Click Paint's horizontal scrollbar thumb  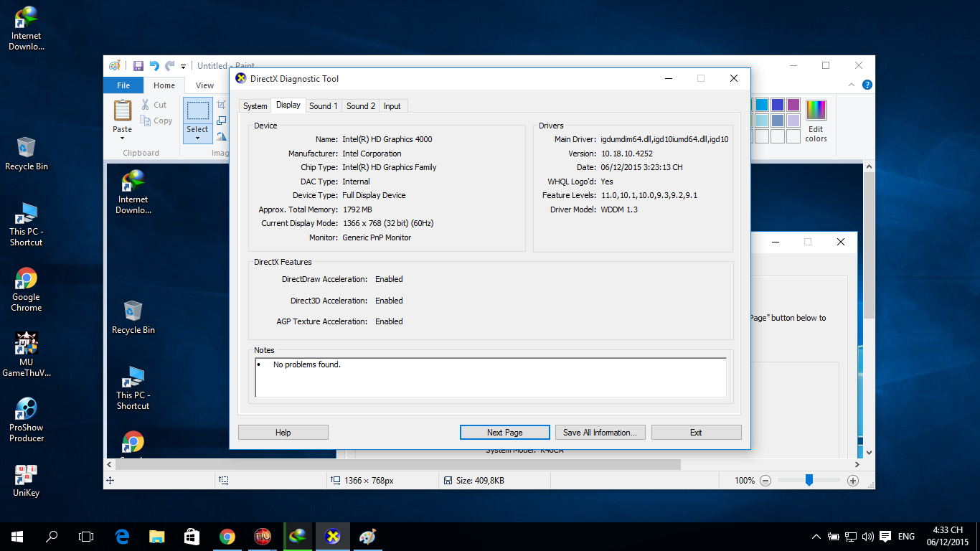(398, 464)
